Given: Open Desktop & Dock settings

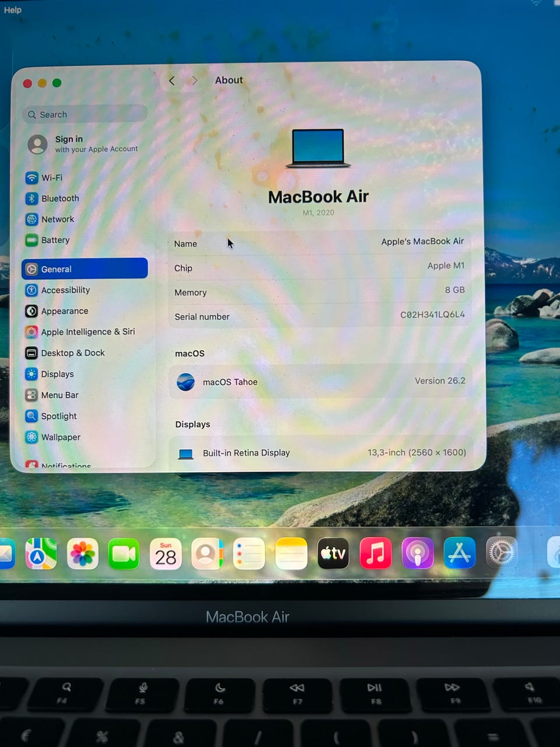Looking at the screenshot, I should tap(65, 353).
